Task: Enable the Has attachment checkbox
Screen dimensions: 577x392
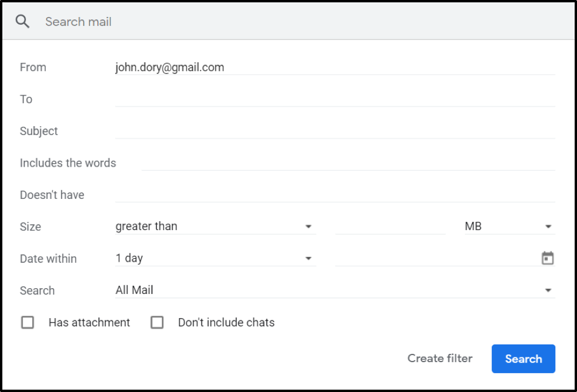Action: coord(28,322)
